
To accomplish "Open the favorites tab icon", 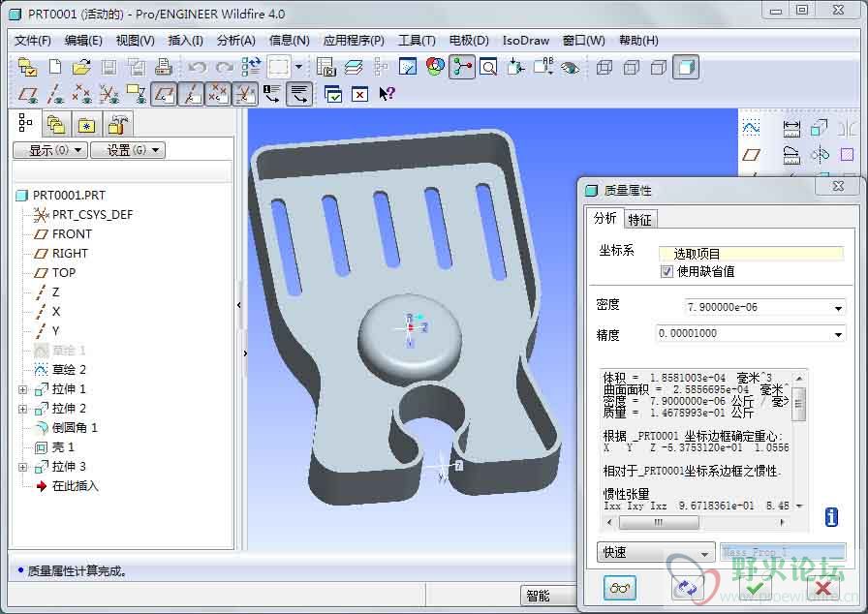I will (x=86, y=125).
